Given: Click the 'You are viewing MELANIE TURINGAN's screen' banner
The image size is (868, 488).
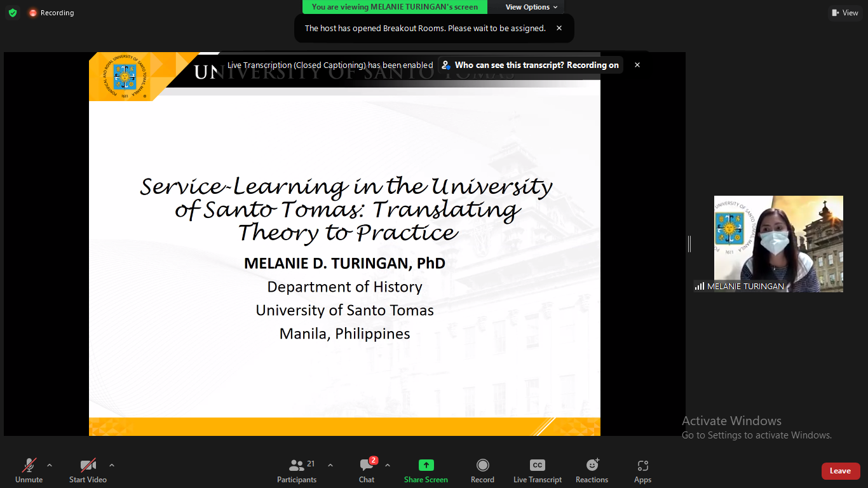Looking at the screenshot, I should click(x=395, y=7).
